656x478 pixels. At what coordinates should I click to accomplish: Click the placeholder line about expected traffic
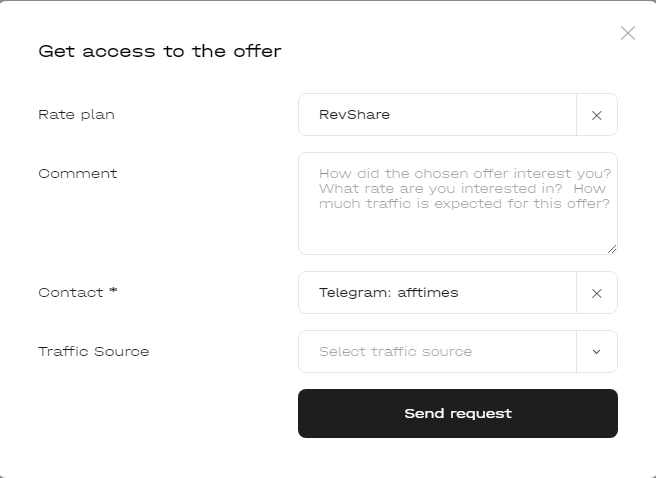pos(464,204)
